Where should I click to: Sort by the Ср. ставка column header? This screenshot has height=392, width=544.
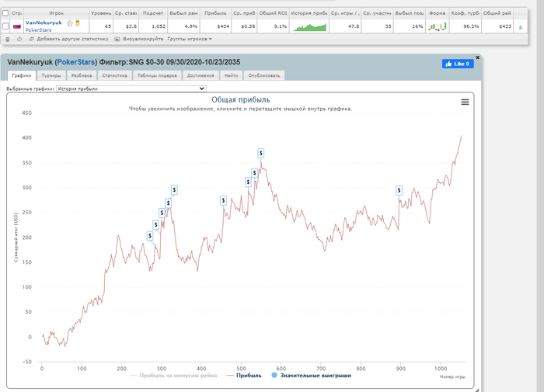126,13
